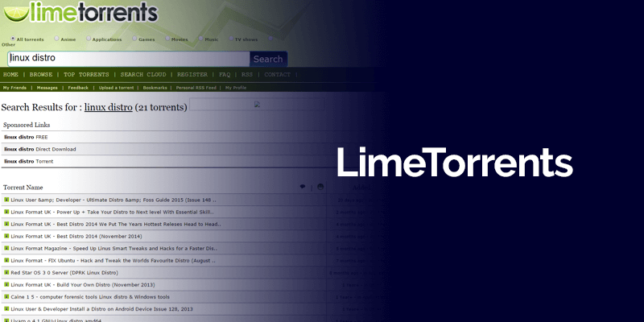This screenshot has width=644, height=322.
Task: Choose the Games radio button
Action: click(x=134, y=38)
